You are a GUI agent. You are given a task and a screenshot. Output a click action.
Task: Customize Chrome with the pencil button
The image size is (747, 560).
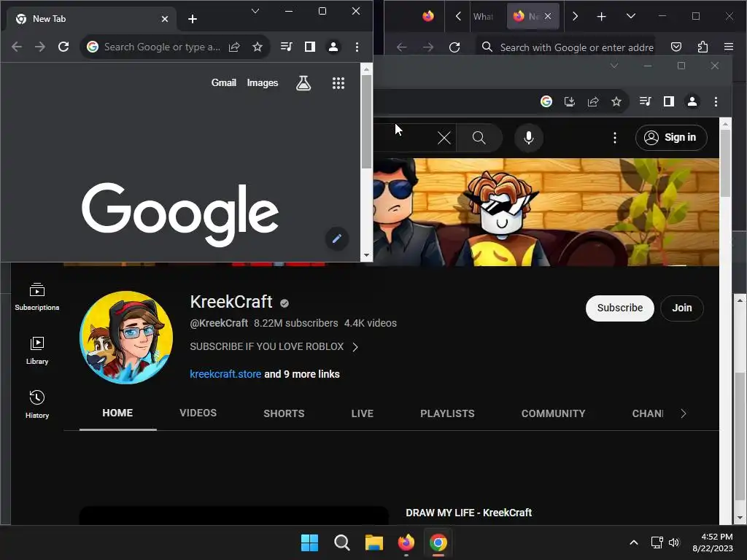point(337,238)
